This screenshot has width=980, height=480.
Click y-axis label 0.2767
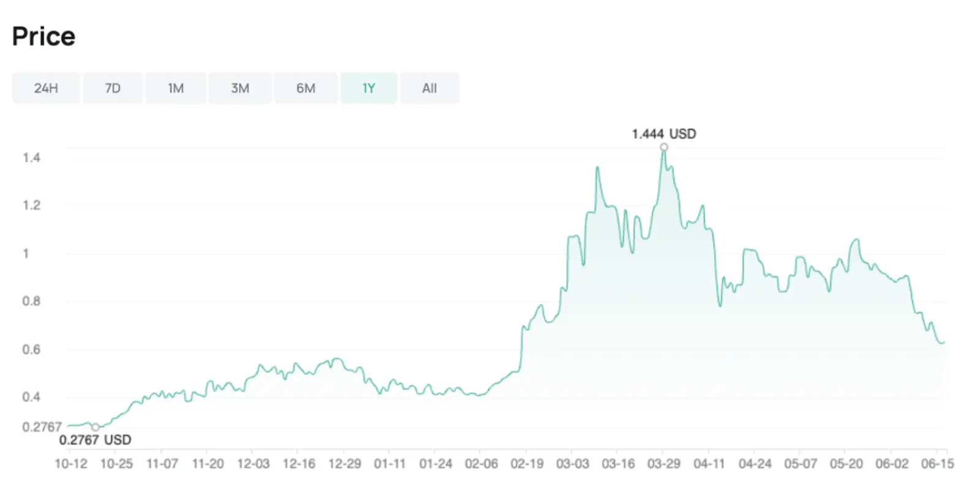click(42, 427)
